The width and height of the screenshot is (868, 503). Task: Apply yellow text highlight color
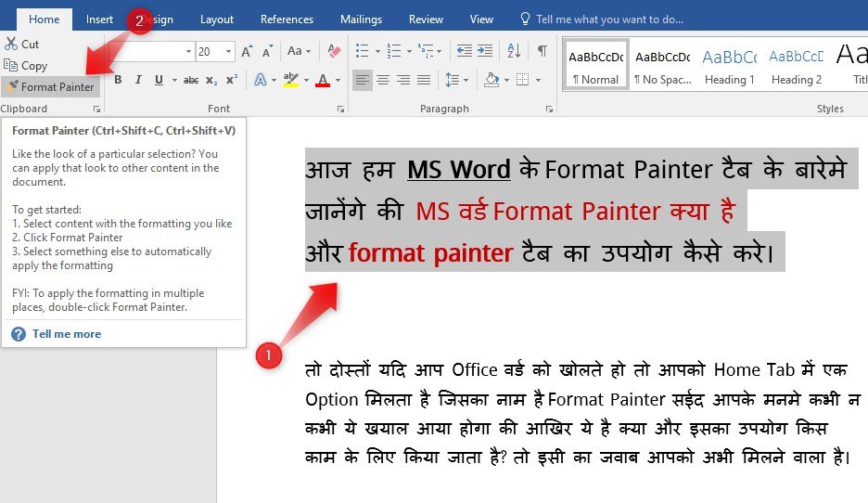pos(290,80)
